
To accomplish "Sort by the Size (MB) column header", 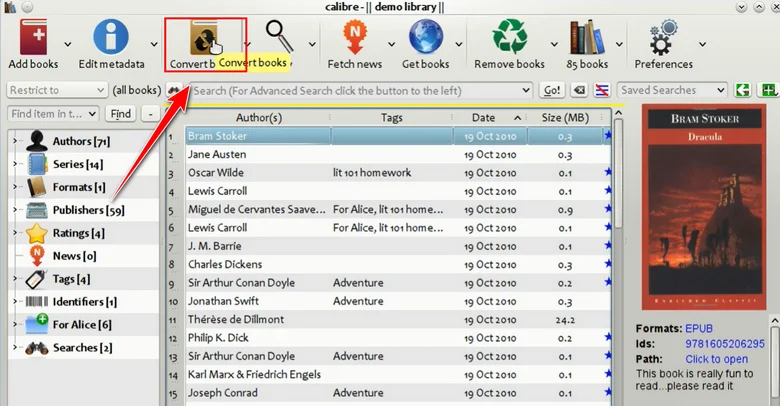I will (565, 118).
